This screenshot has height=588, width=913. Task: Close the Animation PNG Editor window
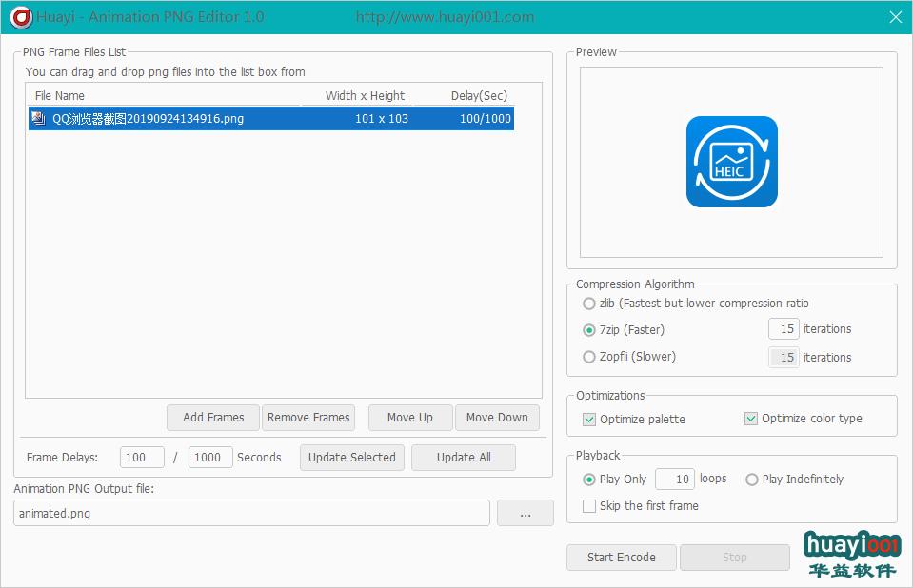895,16
